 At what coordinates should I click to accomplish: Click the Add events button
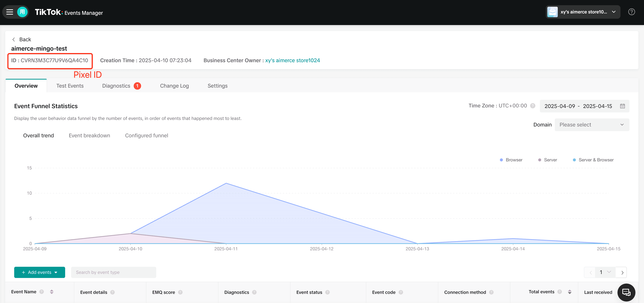click(x=40, y=272)
